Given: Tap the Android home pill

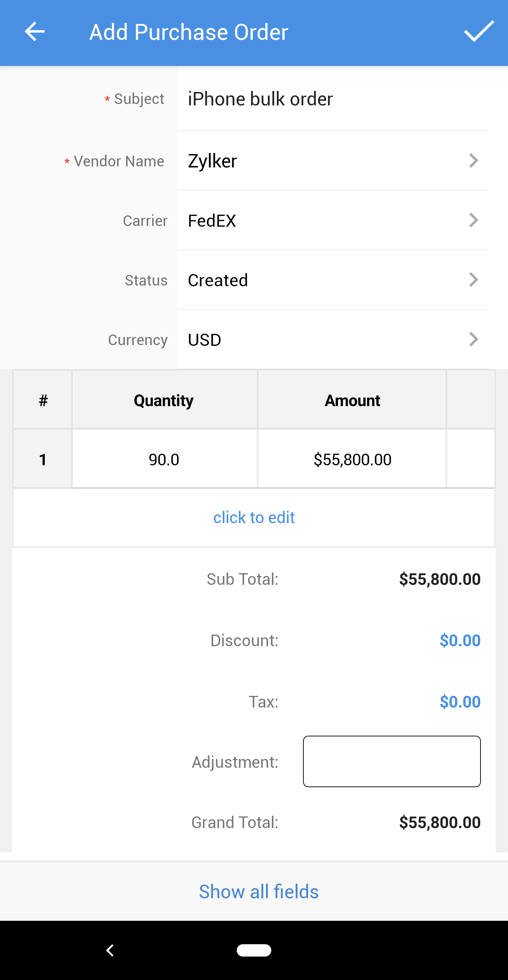Looking at the screenshot, I should [254, 950].
